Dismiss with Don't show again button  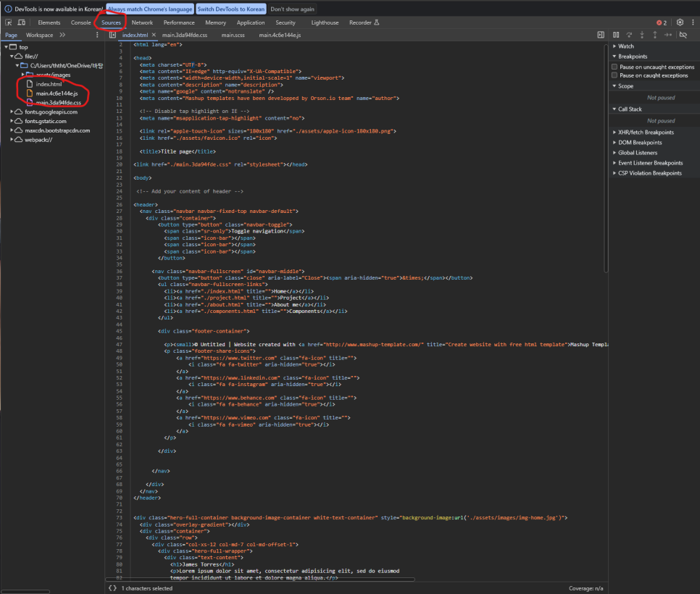click(x=293, y=9)
